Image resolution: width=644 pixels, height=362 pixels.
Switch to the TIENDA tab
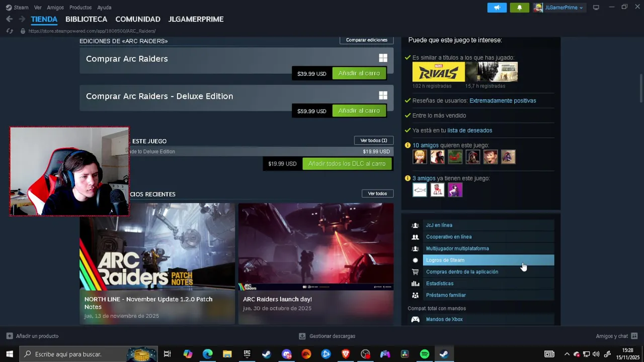44,19
